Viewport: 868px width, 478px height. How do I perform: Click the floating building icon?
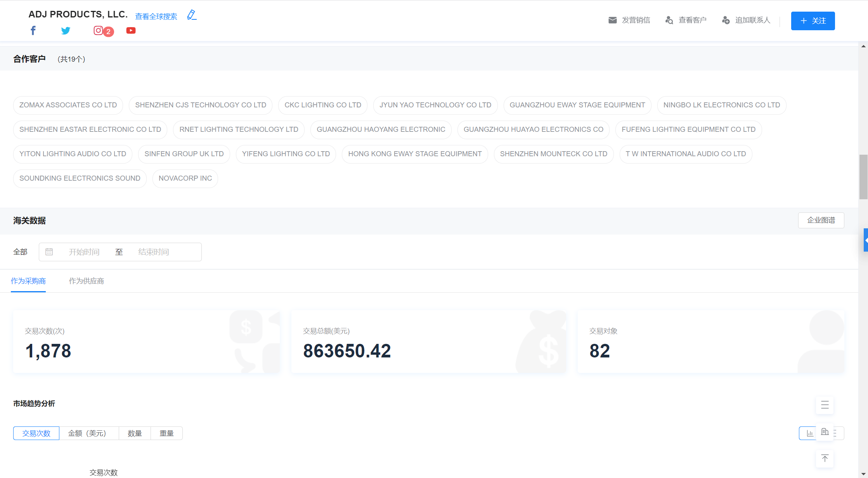point(825,432)
